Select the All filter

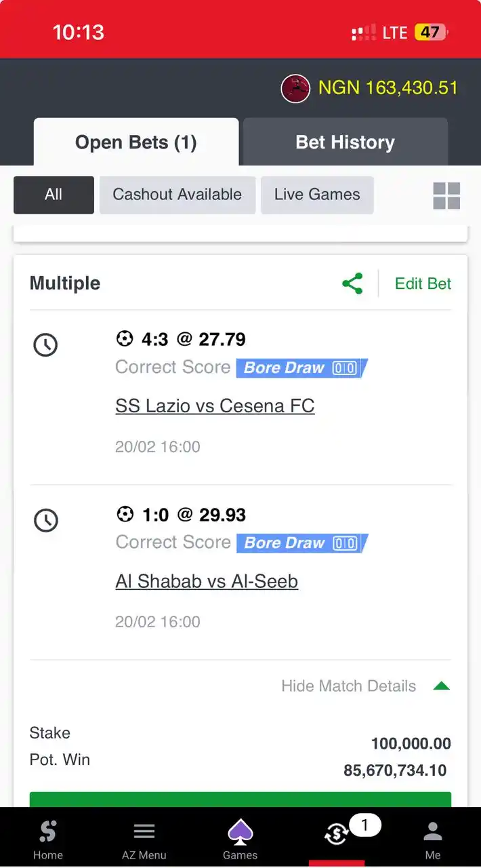click(54, 195)
